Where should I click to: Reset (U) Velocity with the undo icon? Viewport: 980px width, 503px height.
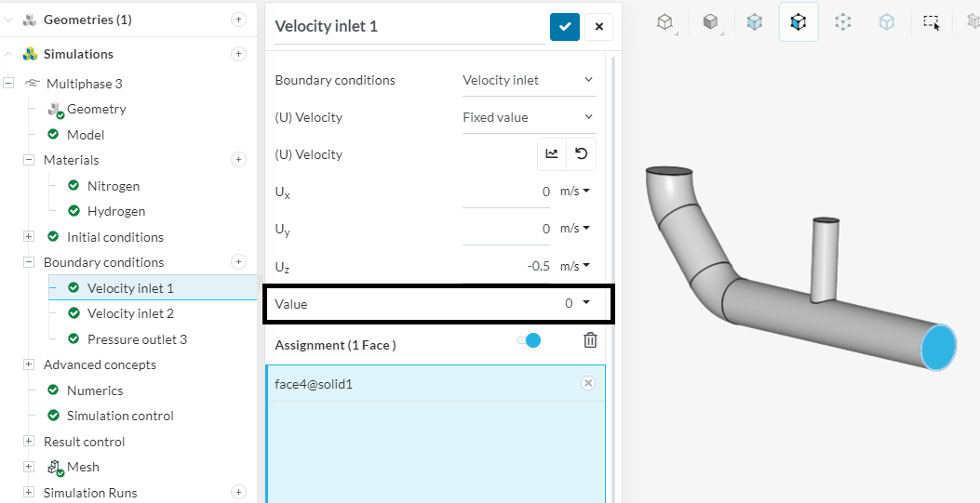(582, 154)
